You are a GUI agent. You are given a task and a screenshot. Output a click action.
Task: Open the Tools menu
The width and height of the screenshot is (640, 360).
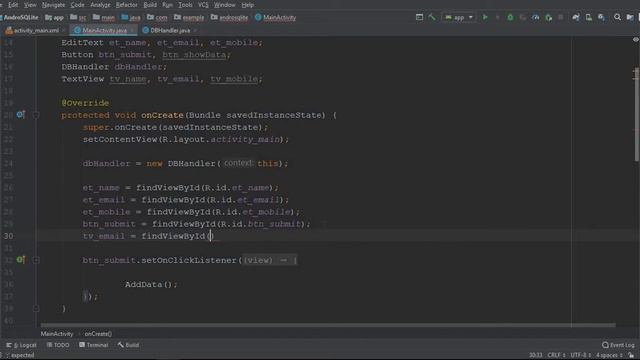(185, 5)
